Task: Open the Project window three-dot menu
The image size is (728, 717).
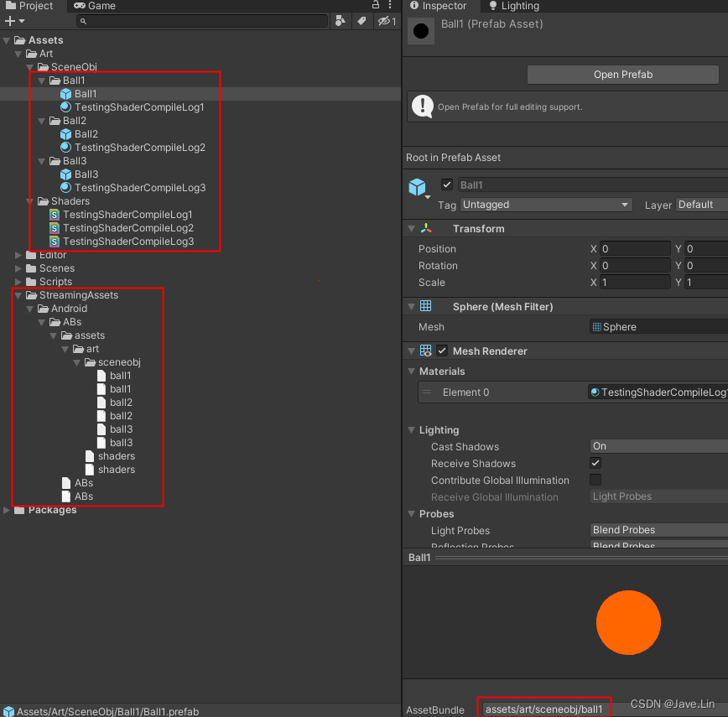Action: (388, 6)
